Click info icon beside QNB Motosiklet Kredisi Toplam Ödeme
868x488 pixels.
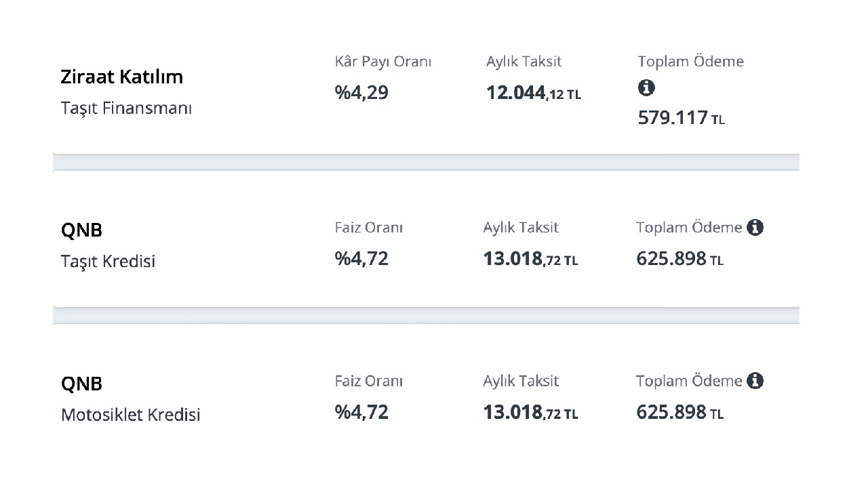coord(755,381)
